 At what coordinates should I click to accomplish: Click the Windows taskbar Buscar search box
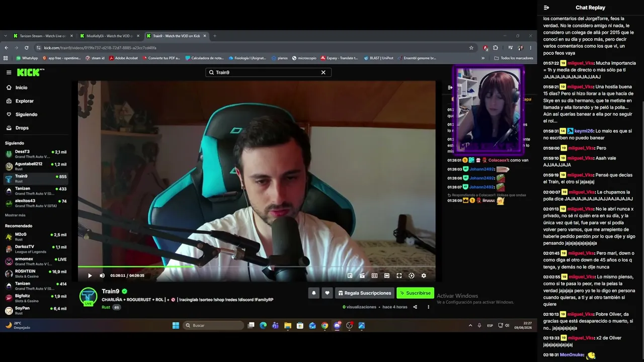213,325
